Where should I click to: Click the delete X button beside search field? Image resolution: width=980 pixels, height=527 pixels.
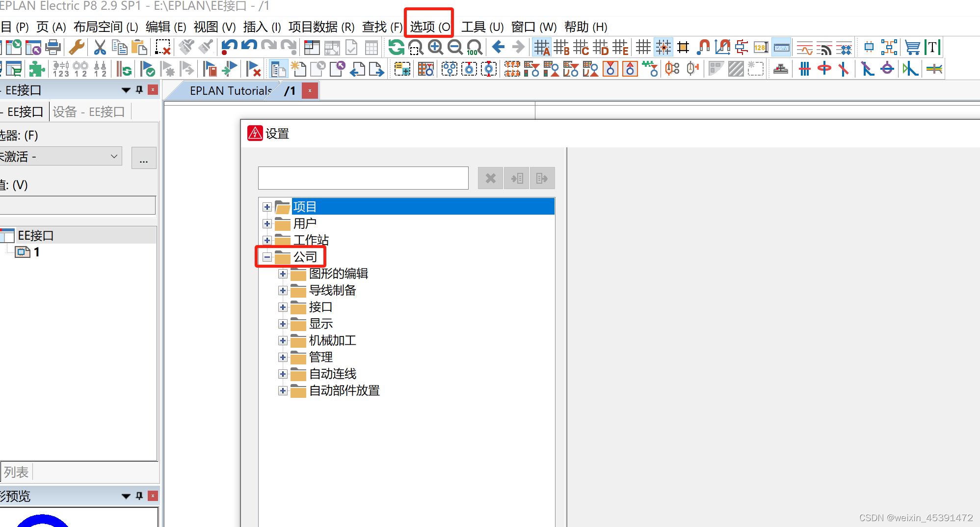490,178
